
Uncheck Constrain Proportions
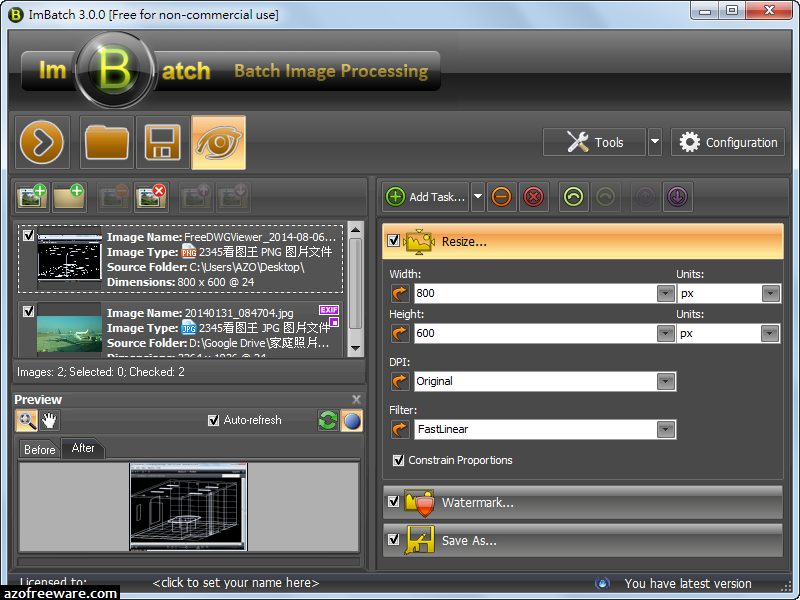tap(398, 460)
